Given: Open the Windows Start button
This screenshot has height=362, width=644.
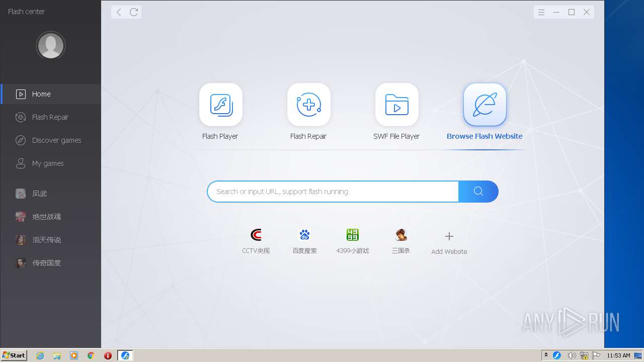Looking at the screenshot, I should point(14,355).
